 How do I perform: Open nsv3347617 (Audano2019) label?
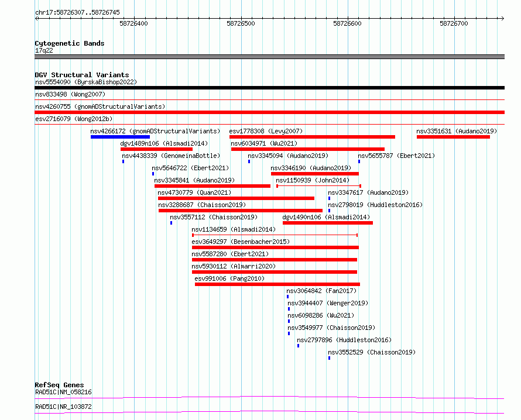tap(368, 192)
